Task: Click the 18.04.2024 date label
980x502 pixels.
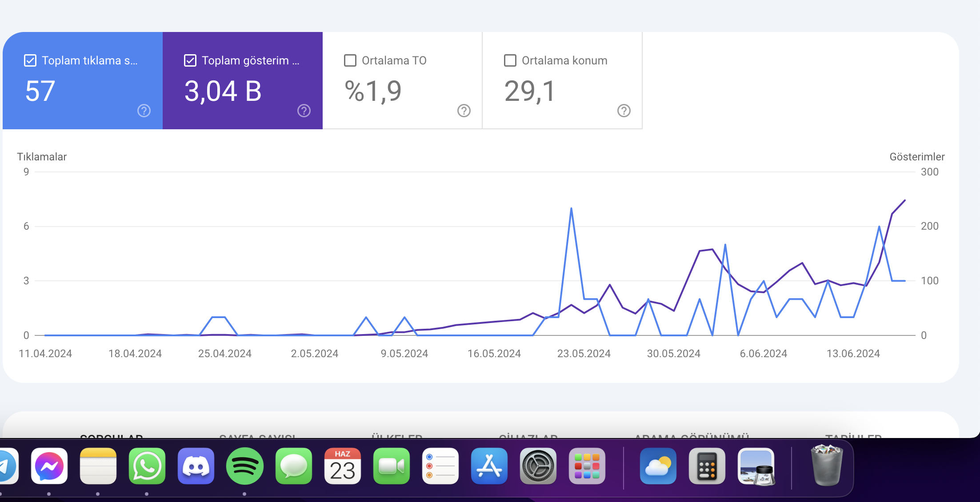Action: (135, 354)
